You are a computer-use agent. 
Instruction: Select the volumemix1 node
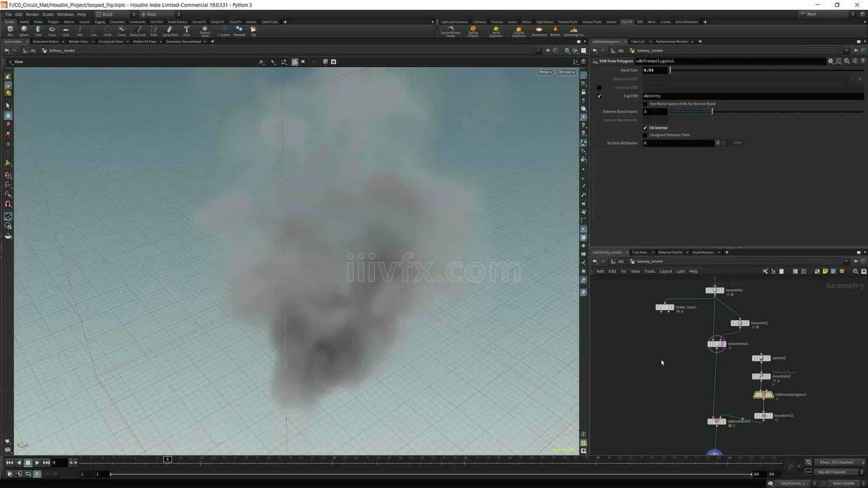click(x=716, y=344)
